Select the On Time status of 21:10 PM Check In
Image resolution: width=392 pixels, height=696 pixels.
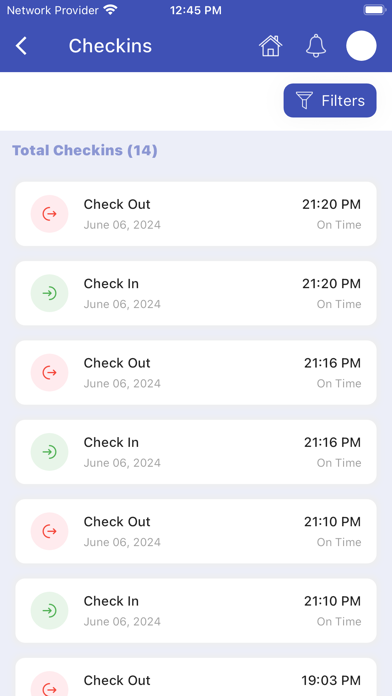coord(339,621)
